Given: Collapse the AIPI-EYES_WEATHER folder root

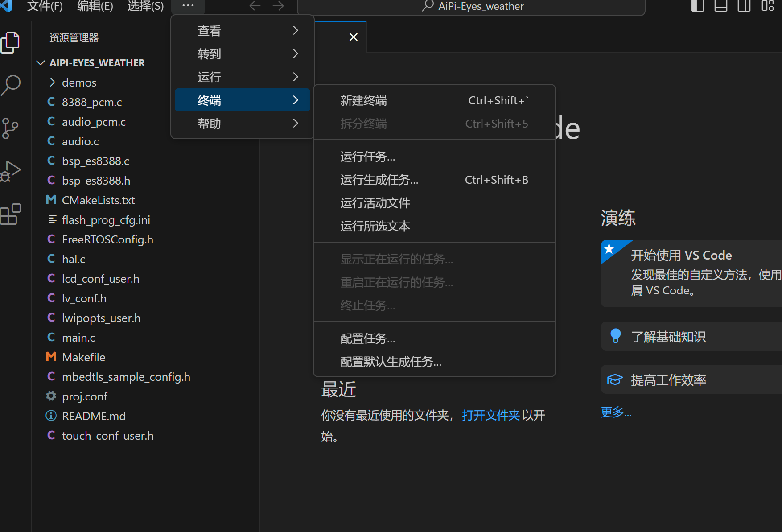Looking at the screenshot, I should coord(41,63).
